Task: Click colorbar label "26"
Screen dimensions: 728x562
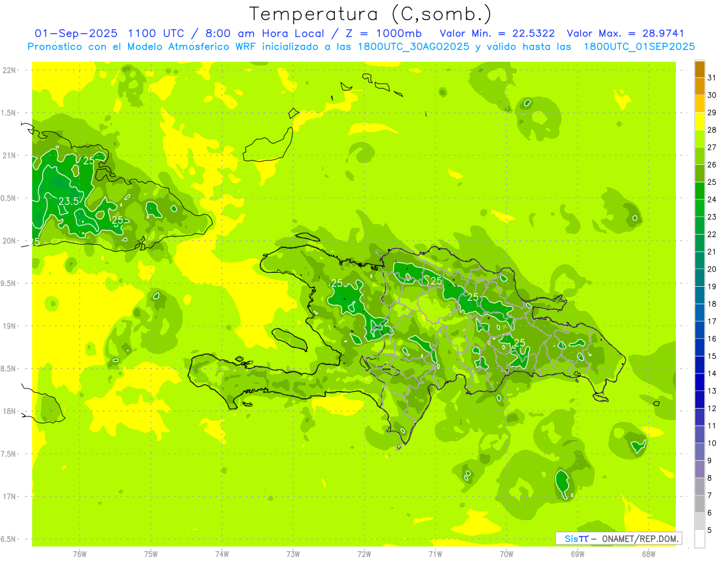Action: point(712,165)
